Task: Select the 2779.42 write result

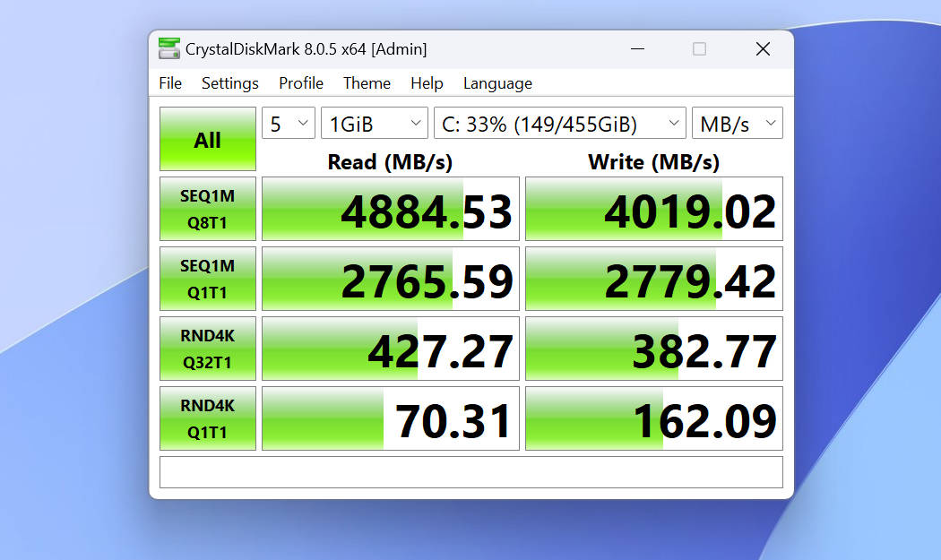Action: [654, 279]
